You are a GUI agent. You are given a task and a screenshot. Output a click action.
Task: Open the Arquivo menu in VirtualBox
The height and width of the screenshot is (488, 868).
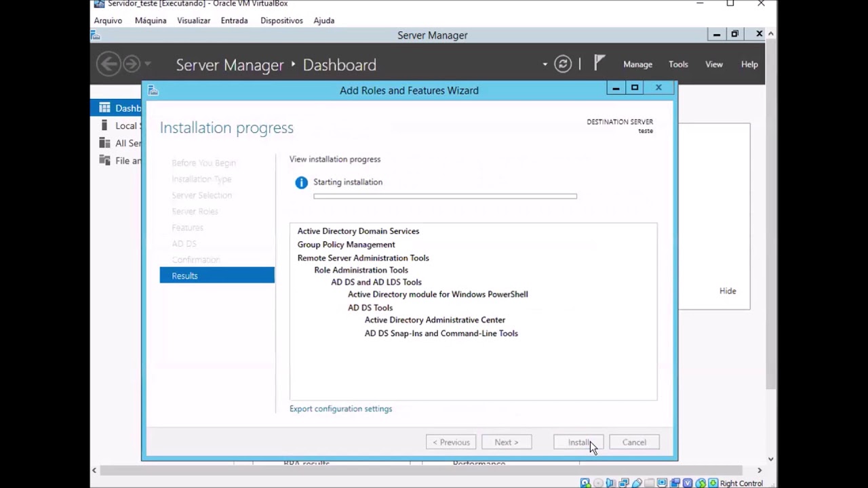coord(108,20)
